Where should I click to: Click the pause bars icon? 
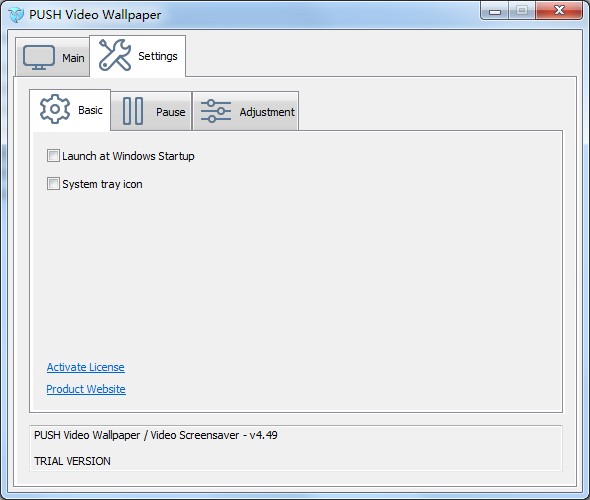[133, 111]
